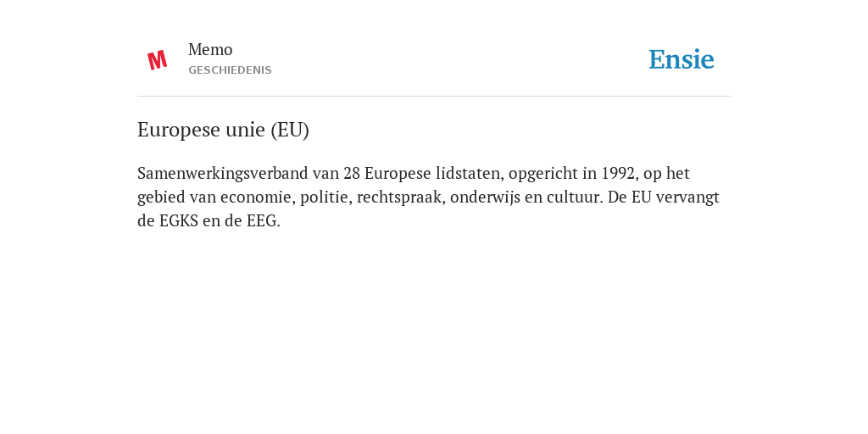The width and height of the screenshot is (868, 434).
Task: Click the word rechtspraak in the paragraph
Action: tap(401, 198)
